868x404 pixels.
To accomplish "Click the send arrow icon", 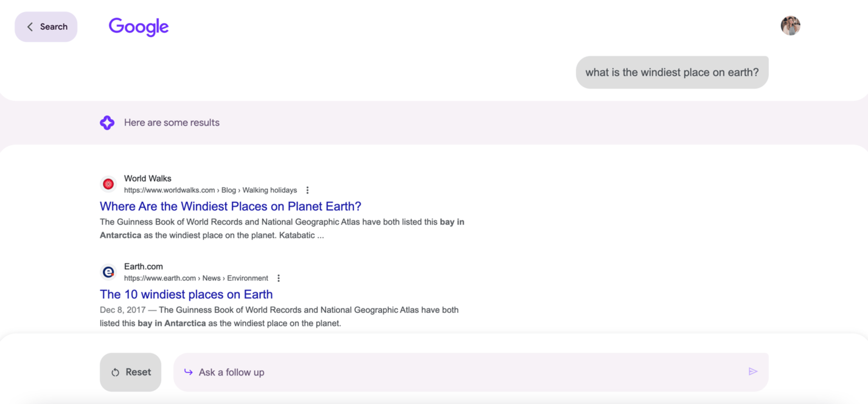I will click(753, 371).
